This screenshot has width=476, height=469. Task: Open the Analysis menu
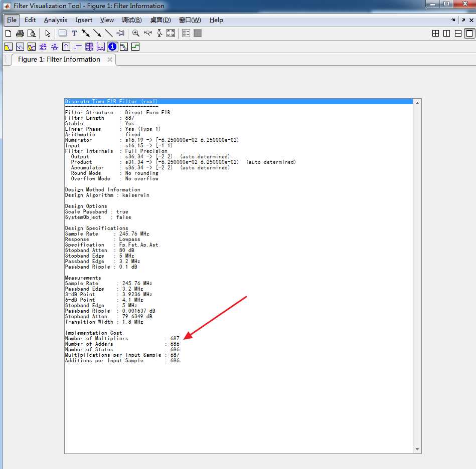pos(56,20)
